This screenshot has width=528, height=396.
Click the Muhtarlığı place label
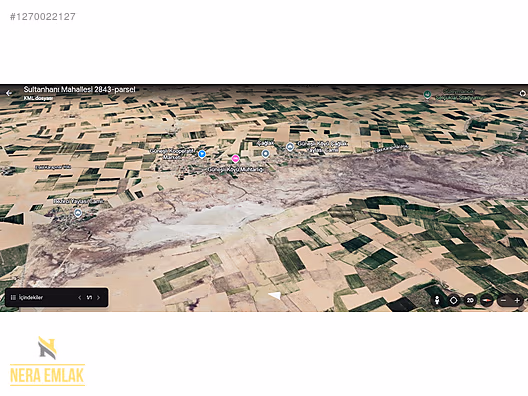235,169
